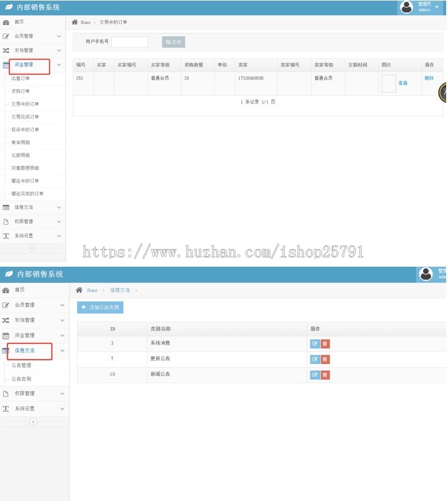Click the 系统设置 text icon on the orders page
This screenshot has height=501, width=448.
(6, 236)
